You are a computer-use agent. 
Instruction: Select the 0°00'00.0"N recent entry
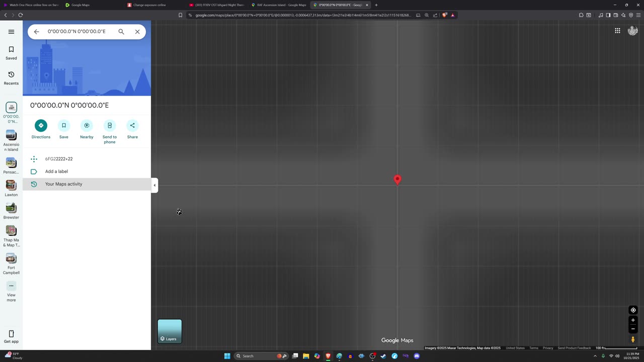pos(11,113)
